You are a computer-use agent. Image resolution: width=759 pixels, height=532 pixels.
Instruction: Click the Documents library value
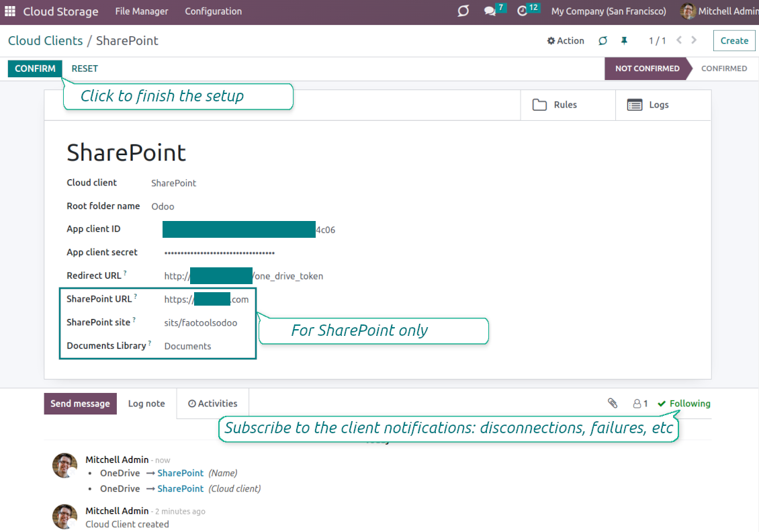[x=187, y=346]
